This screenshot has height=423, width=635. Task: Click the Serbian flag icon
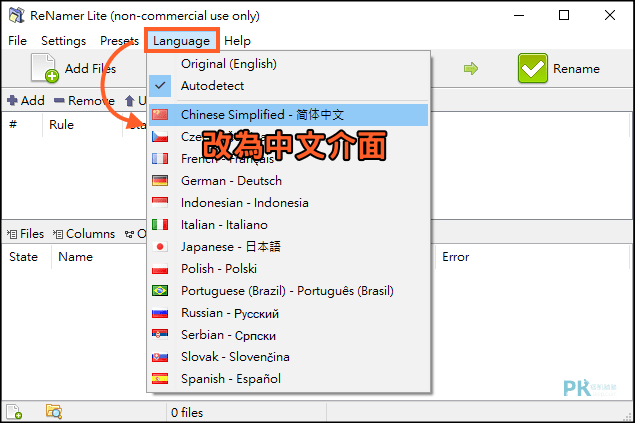(160, 334)
